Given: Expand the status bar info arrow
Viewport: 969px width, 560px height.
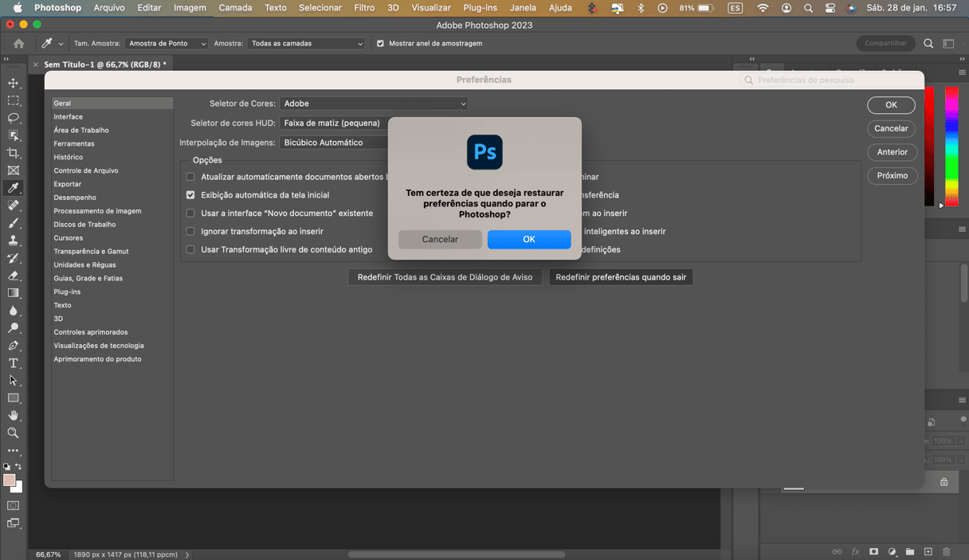Looking at the screenshot, I should click(x=187, y=555).
